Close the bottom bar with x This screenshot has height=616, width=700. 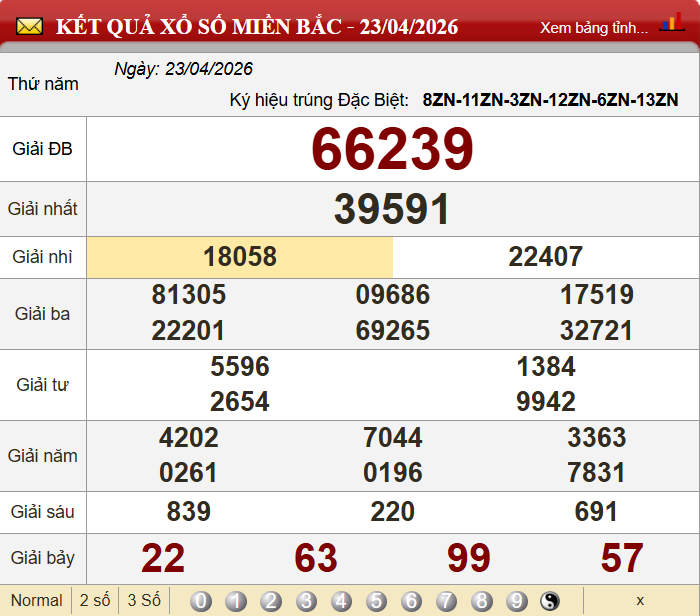point(640,601)
